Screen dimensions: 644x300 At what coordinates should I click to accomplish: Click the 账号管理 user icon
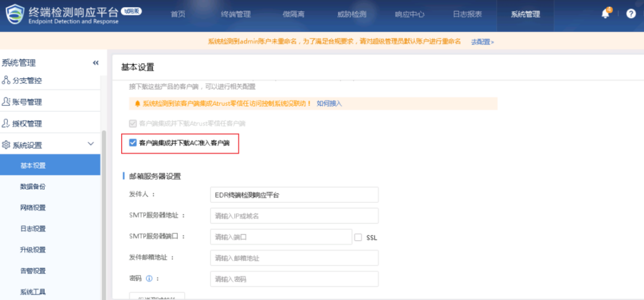pos(6,102)
